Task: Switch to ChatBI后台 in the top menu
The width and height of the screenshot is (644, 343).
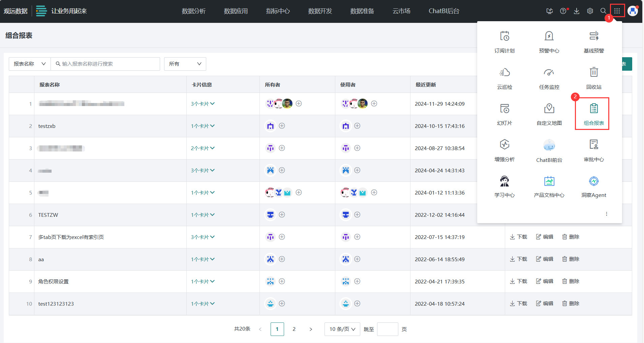Action: pyautogui.click(x=444, y=11)
